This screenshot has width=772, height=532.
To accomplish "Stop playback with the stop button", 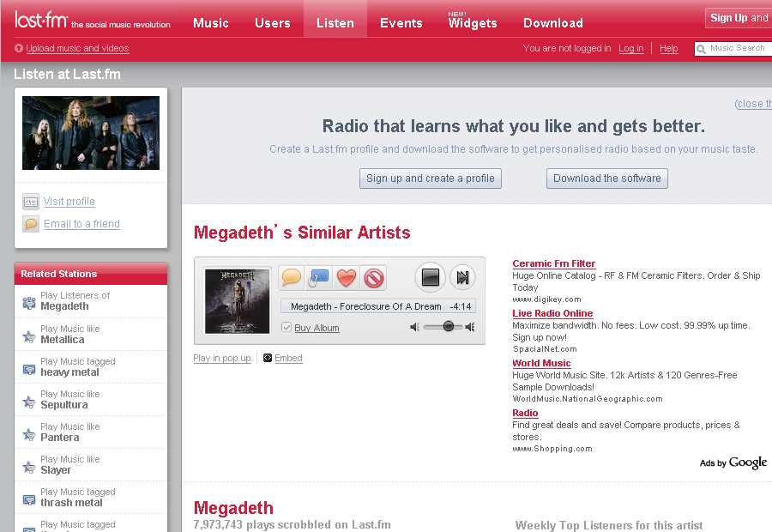I will pos(431,277).
